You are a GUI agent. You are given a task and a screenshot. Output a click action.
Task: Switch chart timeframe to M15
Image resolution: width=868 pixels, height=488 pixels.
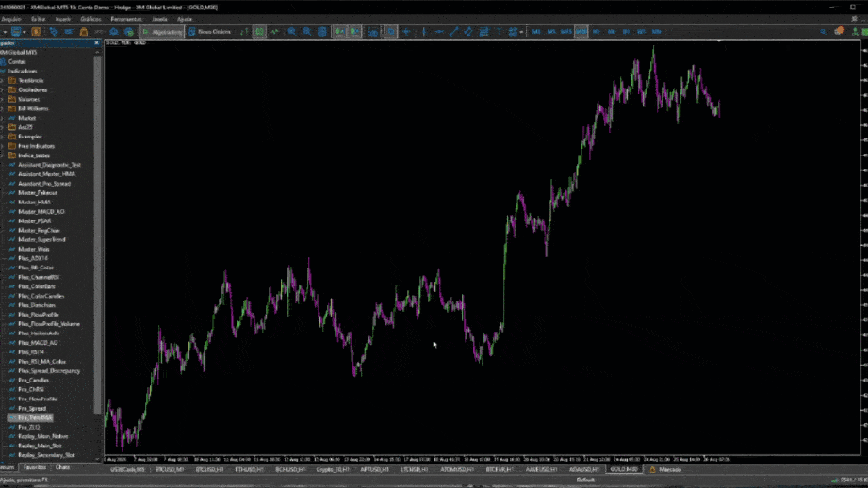tap(565, 32)
